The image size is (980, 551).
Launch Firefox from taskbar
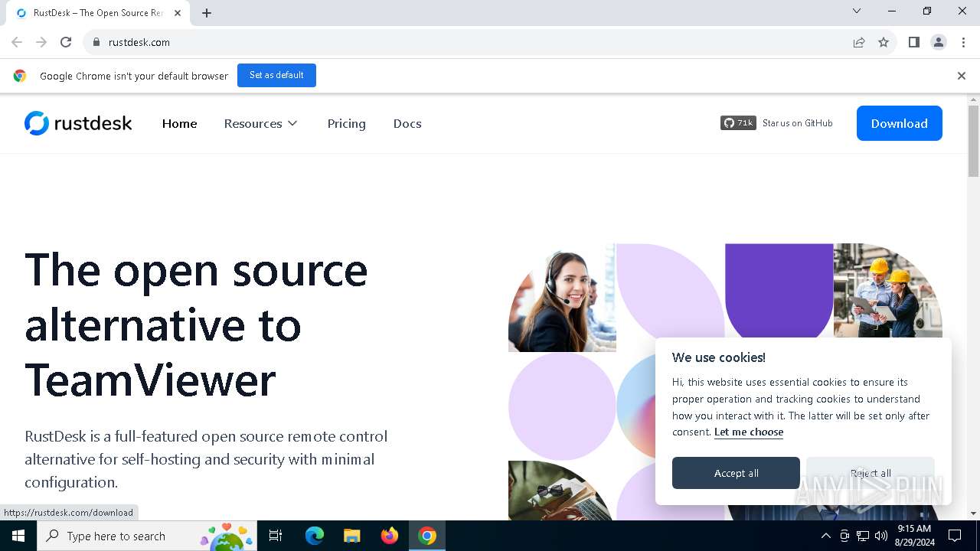click(390, 536)
